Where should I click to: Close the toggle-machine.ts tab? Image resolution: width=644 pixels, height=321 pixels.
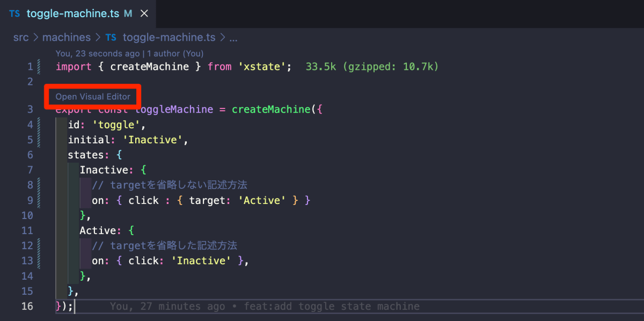(144, 14)
